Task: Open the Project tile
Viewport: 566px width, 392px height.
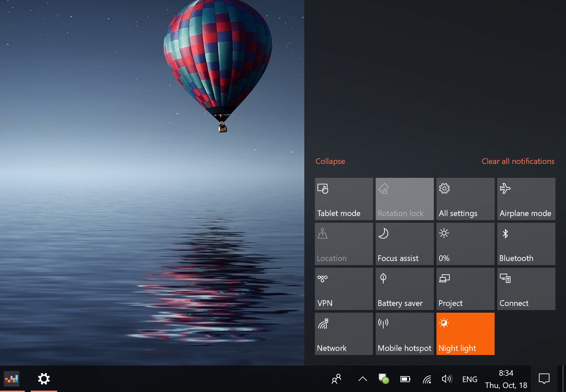Action: tap(465, 289)
